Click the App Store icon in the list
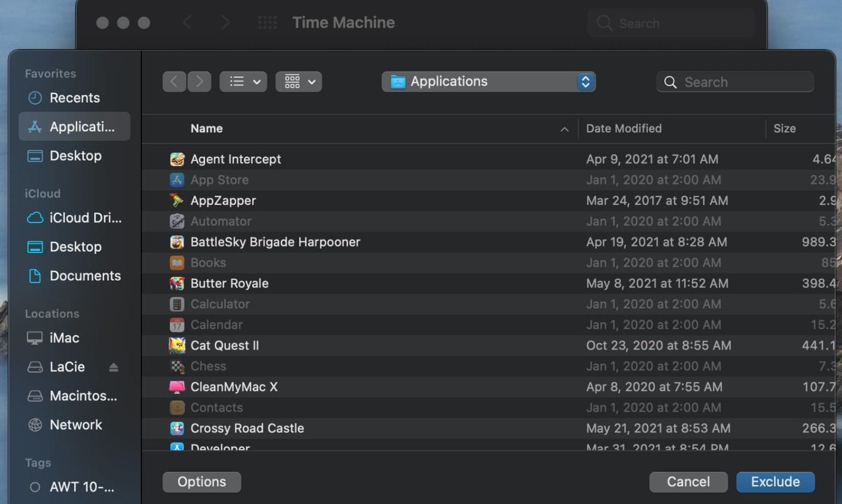This screenshot has height=504, width=842. tap(177, 180)
